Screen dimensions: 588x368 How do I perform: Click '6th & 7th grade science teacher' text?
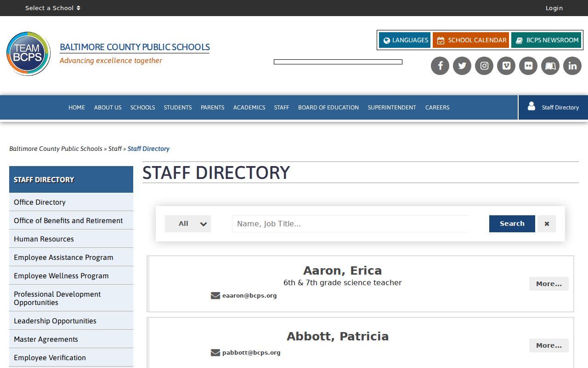click(x=342, y=282)
